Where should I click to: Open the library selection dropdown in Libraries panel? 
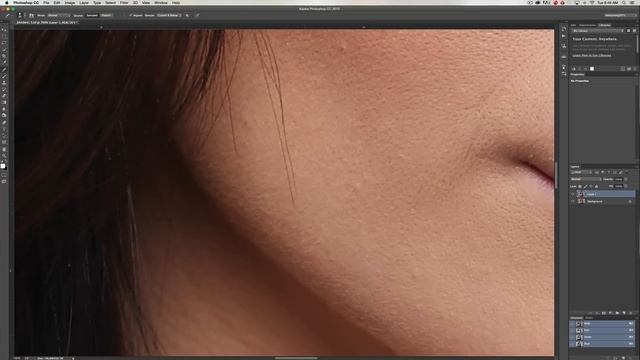[x=597, y=31]
